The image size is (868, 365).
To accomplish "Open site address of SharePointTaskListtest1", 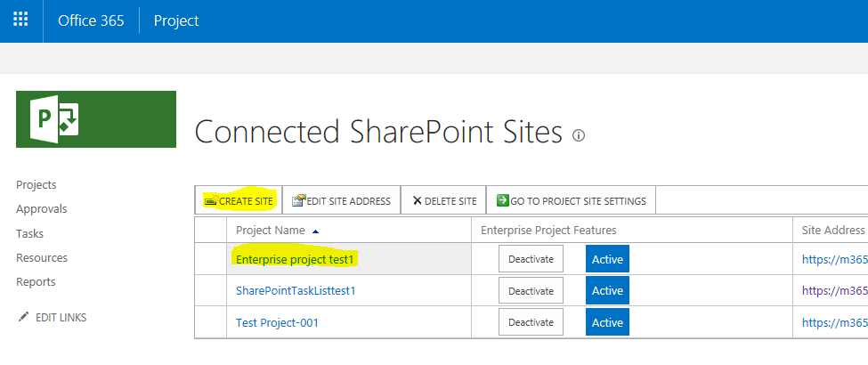I will pos(835,290).
